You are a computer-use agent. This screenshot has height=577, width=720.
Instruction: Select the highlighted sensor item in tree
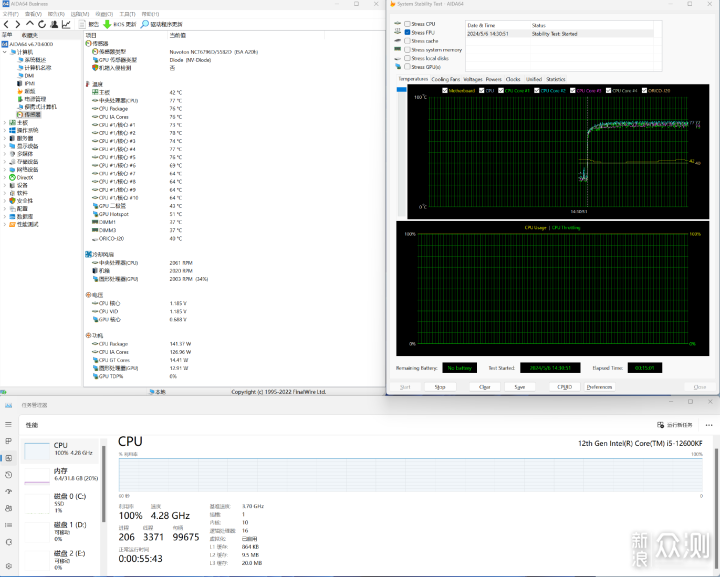pyautogui.click(x=29, y=115)
